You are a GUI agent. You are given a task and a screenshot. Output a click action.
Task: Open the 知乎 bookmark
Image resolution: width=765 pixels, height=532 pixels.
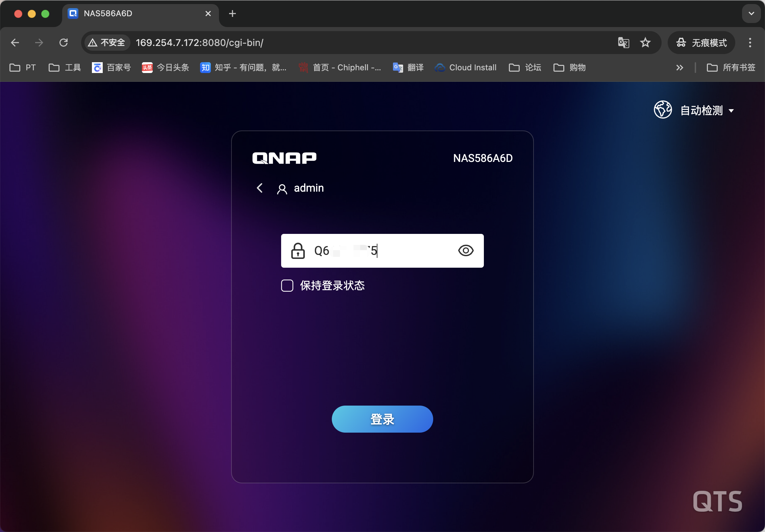243,68
